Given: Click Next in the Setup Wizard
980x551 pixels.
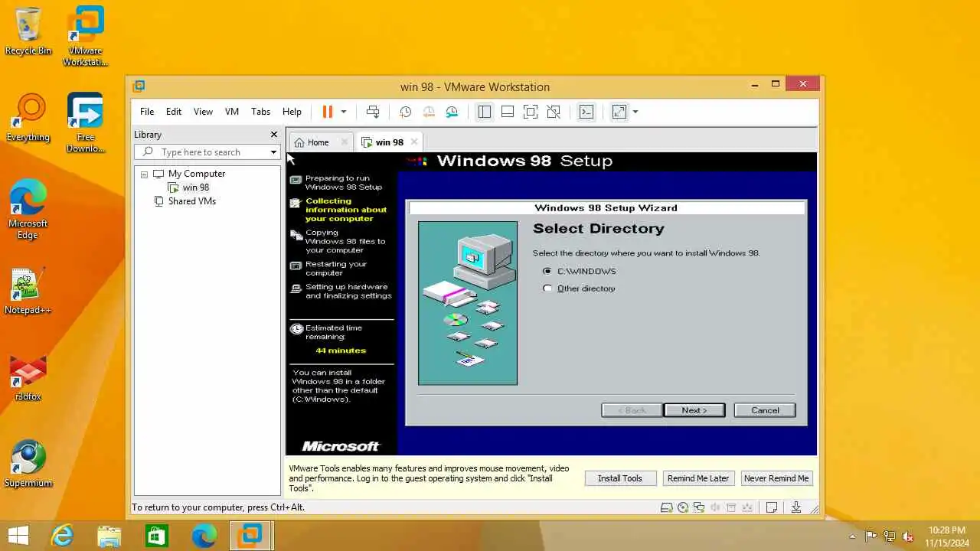Looking at the screenshot, I should click(x=694, y=410).
